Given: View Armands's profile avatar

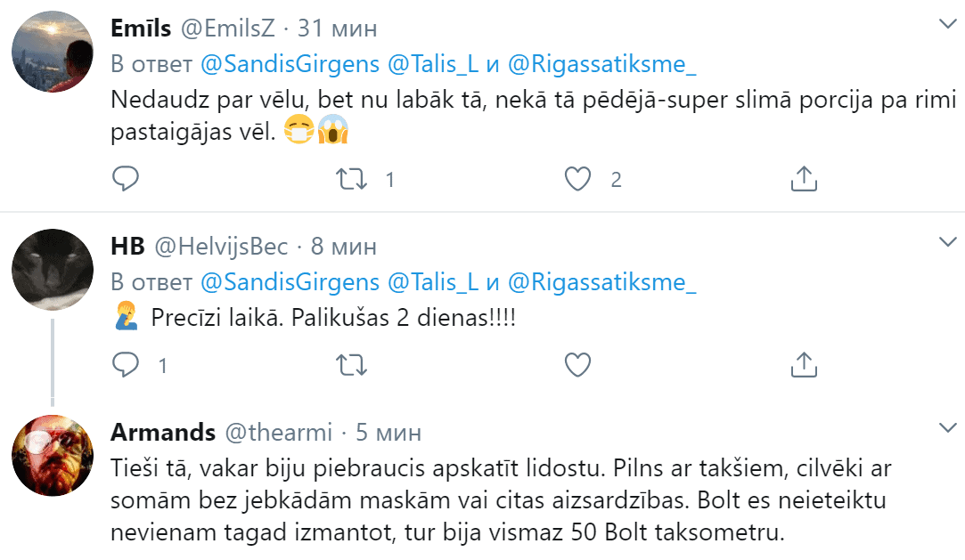Looking at the screenshot, I should (x=52, y=455).
